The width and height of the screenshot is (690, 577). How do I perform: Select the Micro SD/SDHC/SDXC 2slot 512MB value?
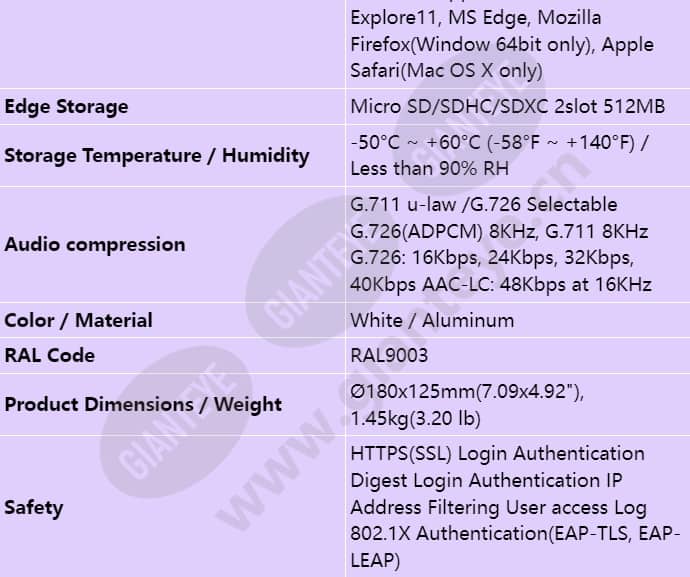507,107
